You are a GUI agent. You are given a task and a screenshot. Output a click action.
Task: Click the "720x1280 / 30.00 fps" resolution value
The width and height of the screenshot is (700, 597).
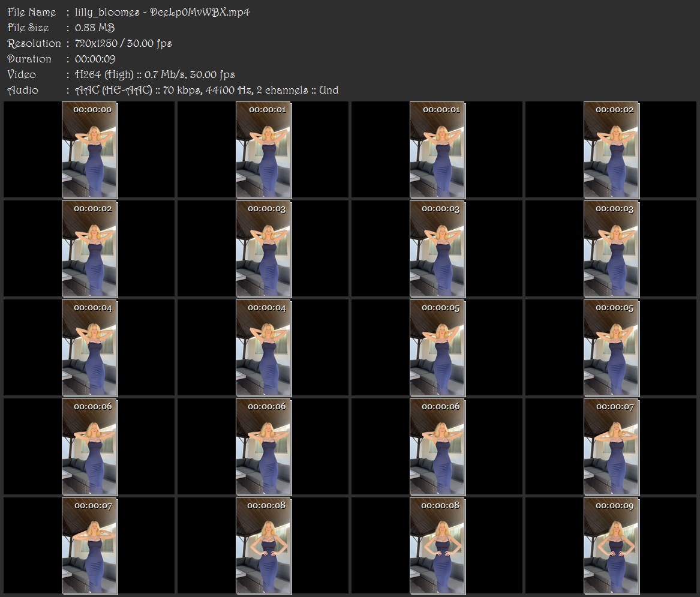point(123,43)
